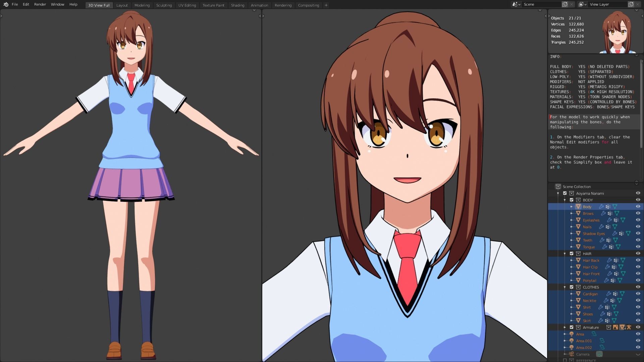
Task: Toggle the Armature collection checkbox
Action: point(572,327)
